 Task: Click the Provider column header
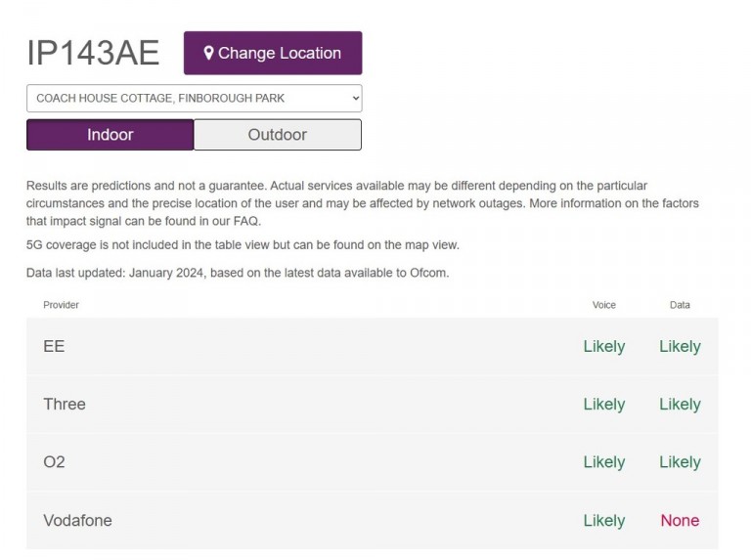[61, 305]
